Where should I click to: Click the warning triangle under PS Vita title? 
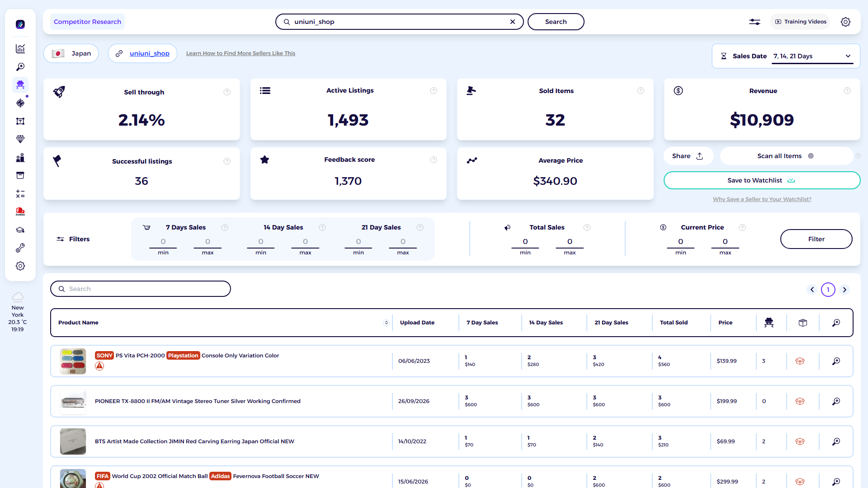pyautogui.click(x=99, y=366)
